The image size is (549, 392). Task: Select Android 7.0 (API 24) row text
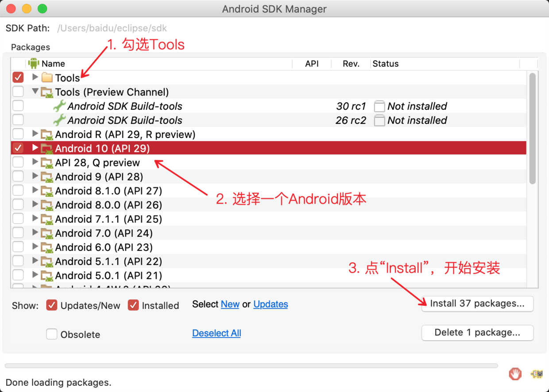click(104, 233)
